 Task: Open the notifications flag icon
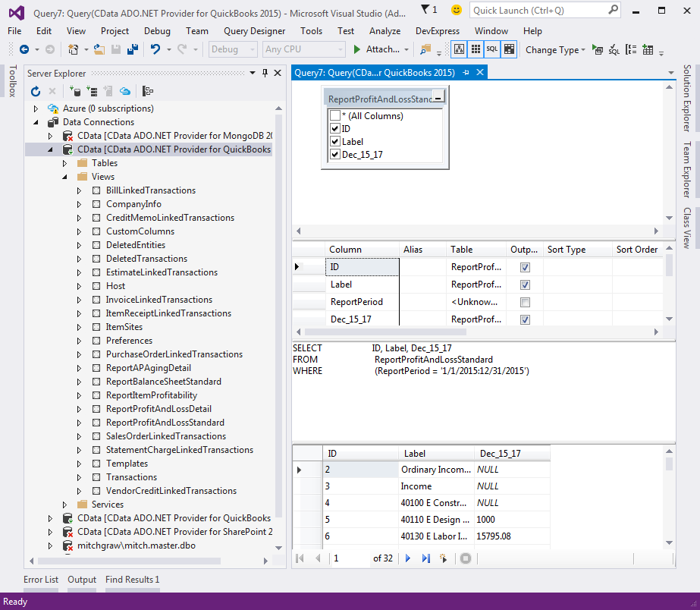click(x=426, y=9)
